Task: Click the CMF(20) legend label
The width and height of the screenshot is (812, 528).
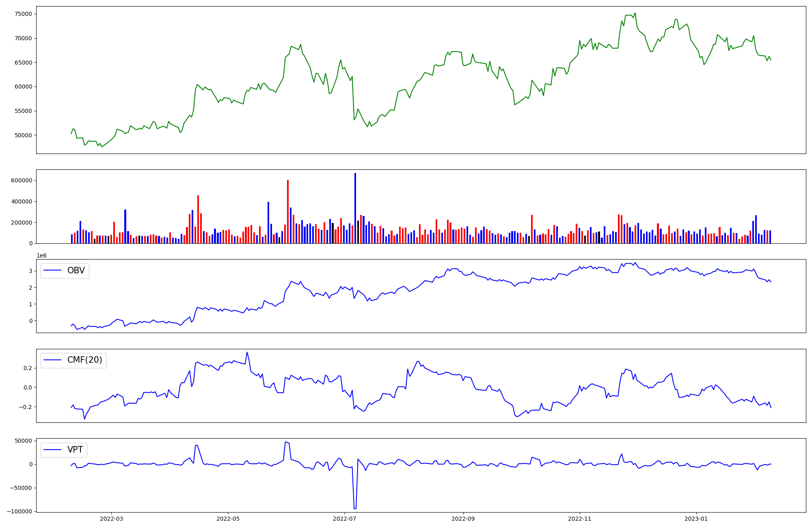Action: point(84,360)
